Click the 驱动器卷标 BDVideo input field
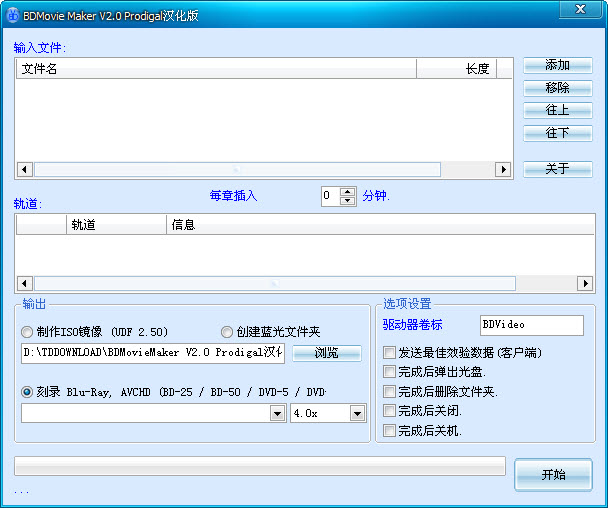The image size is (608, 508). 532,325
